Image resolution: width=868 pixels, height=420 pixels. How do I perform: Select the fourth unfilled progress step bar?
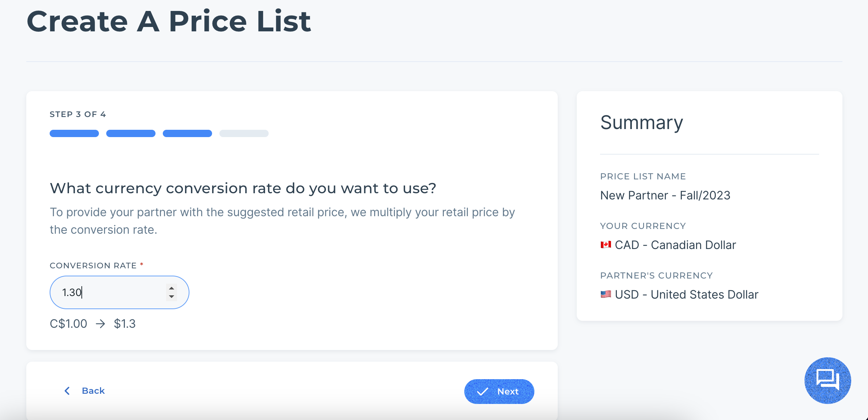pyautogui.click(x=244, y=133)
